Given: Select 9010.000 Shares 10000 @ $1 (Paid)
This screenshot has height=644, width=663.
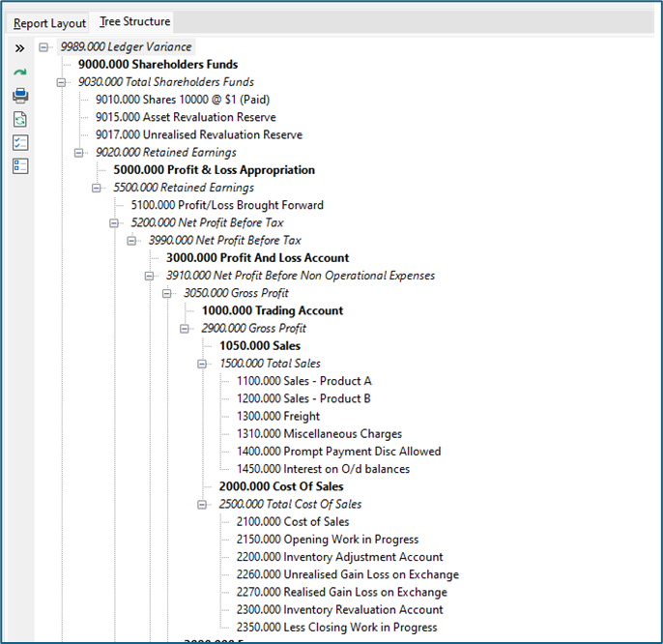Looking at the screenshot, I should (x=183, y=100).
